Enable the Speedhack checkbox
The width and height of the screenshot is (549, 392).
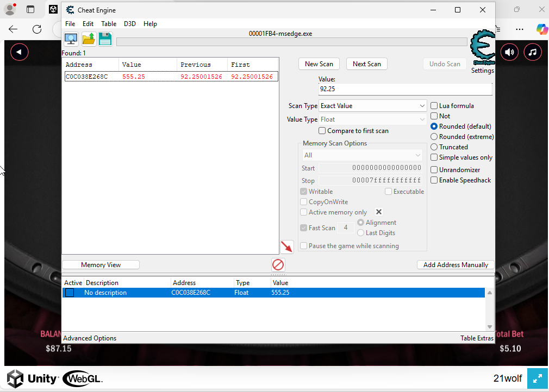[434, 180]
